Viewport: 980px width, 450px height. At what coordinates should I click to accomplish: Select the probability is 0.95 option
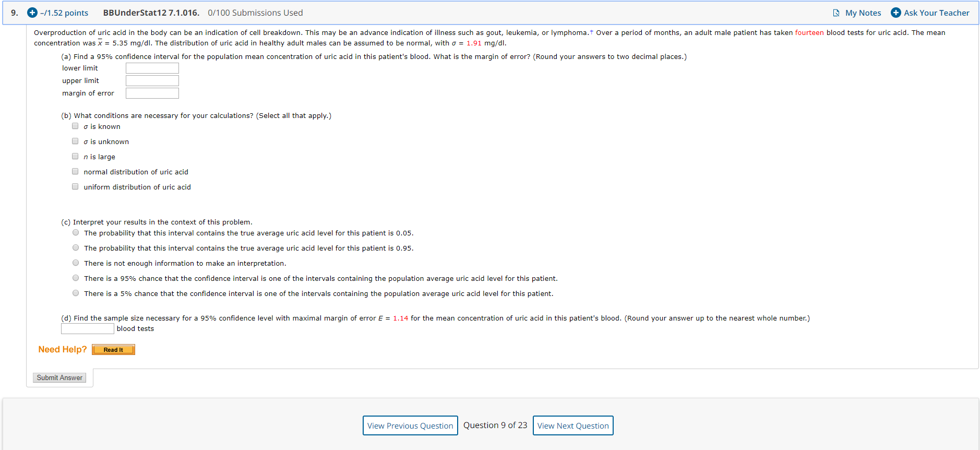pyautogui.click(x=76, y=248)
